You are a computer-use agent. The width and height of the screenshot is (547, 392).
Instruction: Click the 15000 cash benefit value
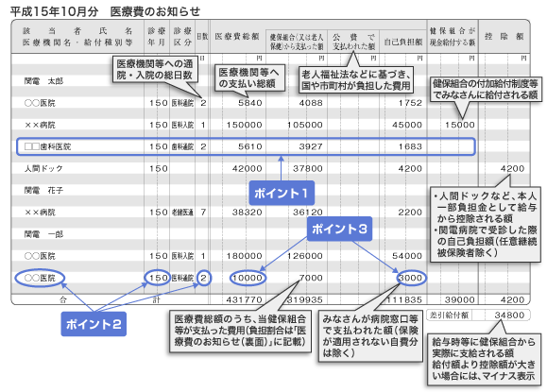click(460, 125)
